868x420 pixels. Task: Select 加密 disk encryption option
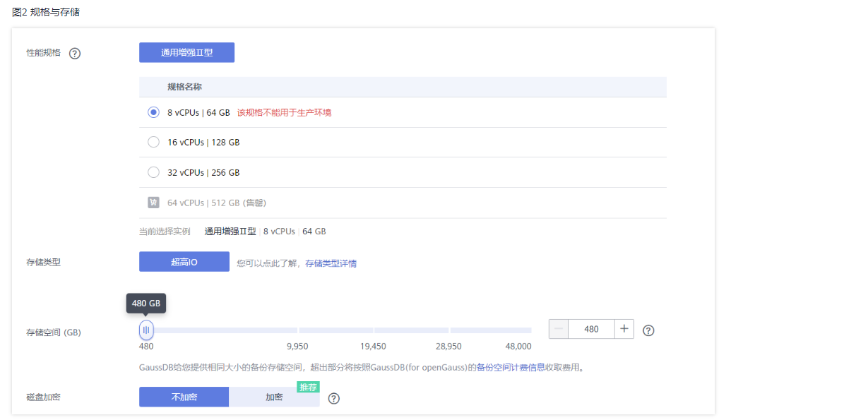pos(274,397)
